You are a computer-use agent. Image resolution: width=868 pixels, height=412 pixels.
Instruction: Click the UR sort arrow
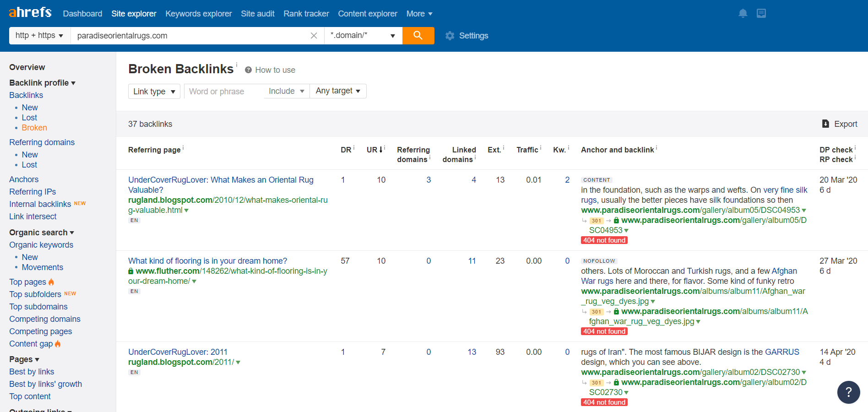click(x=381, y=150)
